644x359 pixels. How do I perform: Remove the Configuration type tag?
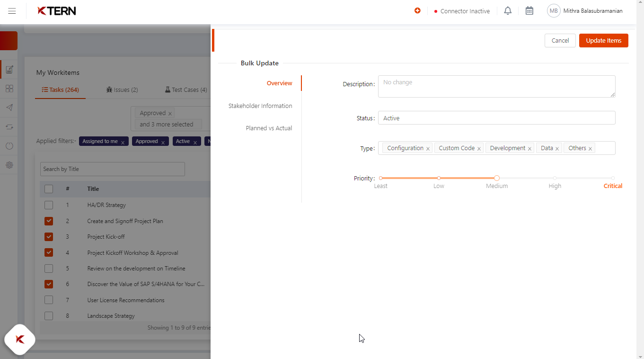tap(428, 149)
